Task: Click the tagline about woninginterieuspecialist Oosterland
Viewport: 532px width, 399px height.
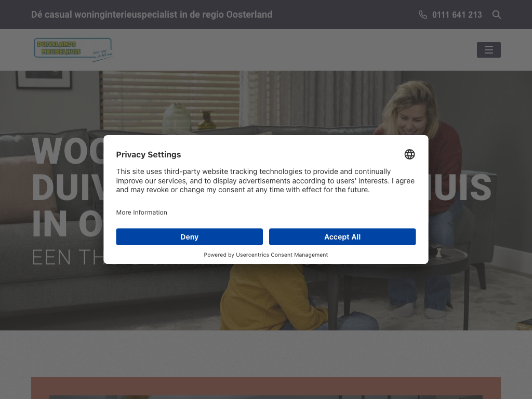Action: point(152,15)
